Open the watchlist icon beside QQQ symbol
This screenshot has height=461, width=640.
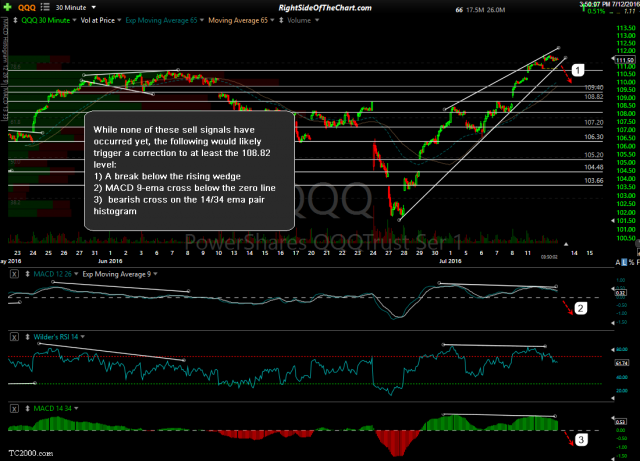pyautogui.click(x=45, y=7)
